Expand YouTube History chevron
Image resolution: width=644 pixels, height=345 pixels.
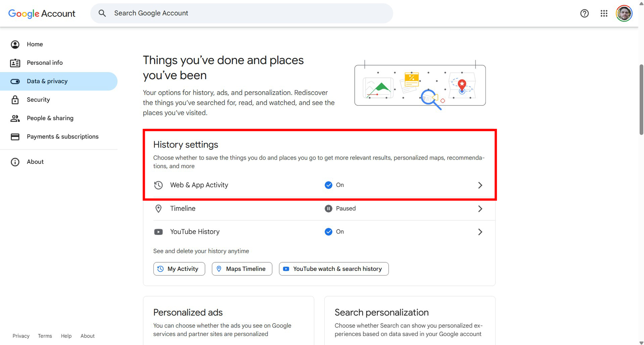click(x=480, y=232)
